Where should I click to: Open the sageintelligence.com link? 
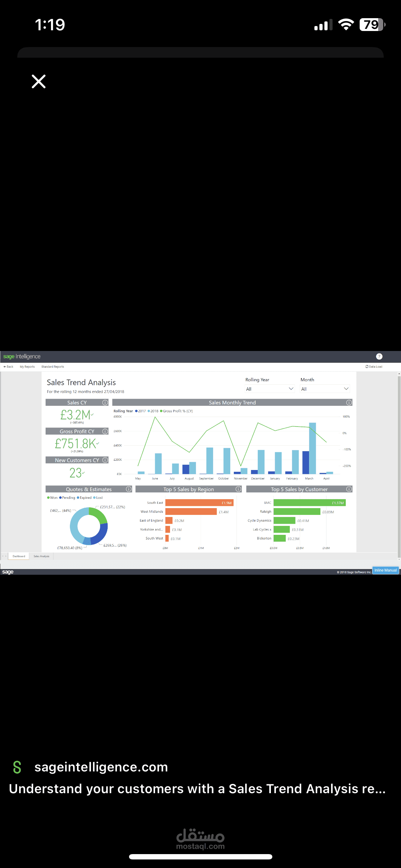click(101, 767)
